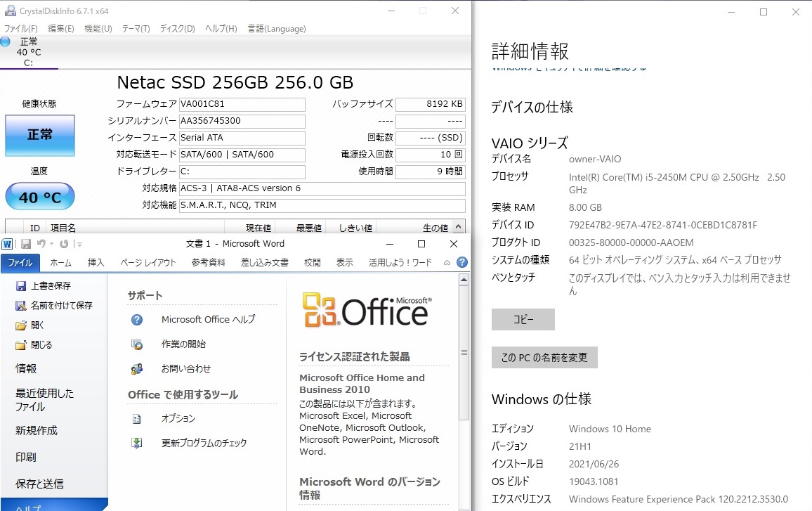Switch to the ページ レイアウト ribbon tab

coord(148,263)
